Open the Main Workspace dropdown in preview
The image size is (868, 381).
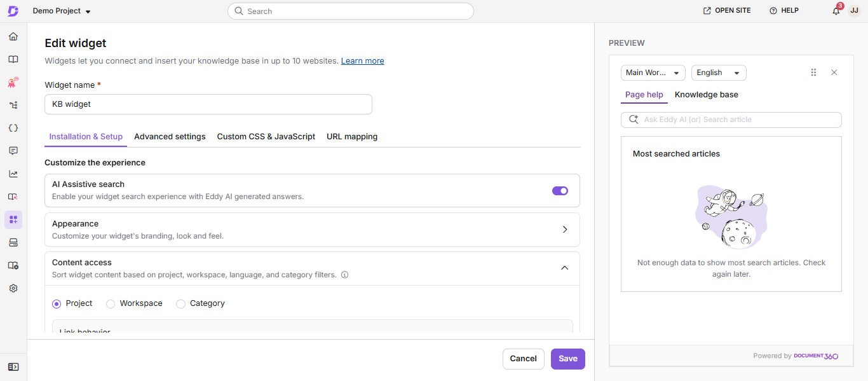coord(653,73)
